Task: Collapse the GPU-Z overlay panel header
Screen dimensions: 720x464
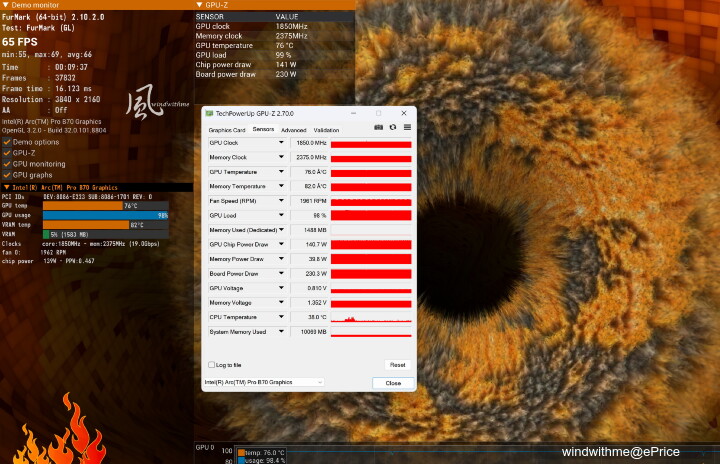Action: (199, 5)
